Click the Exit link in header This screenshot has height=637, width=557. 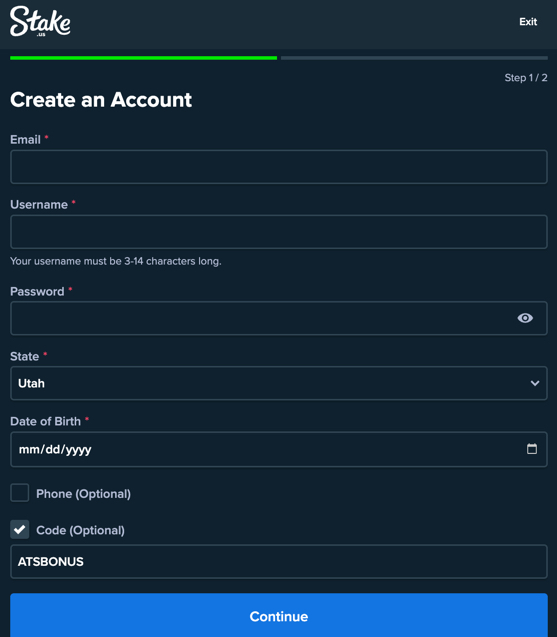click(528, 22)
